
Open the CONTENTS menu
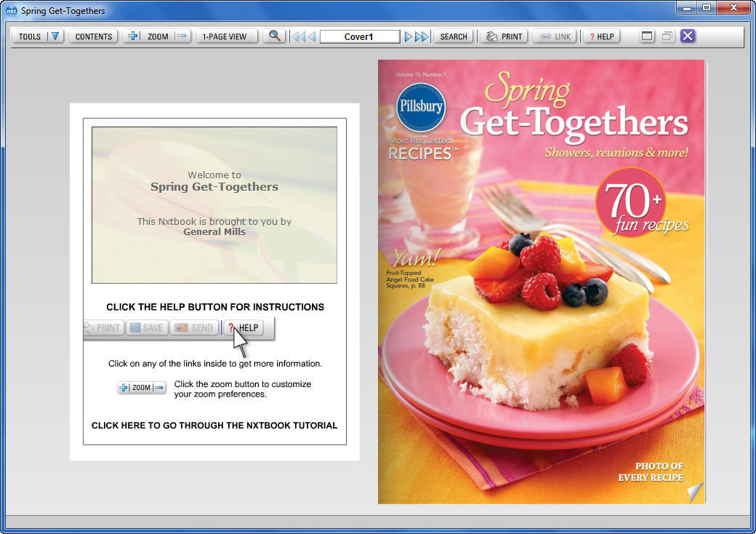pos(93,35)
